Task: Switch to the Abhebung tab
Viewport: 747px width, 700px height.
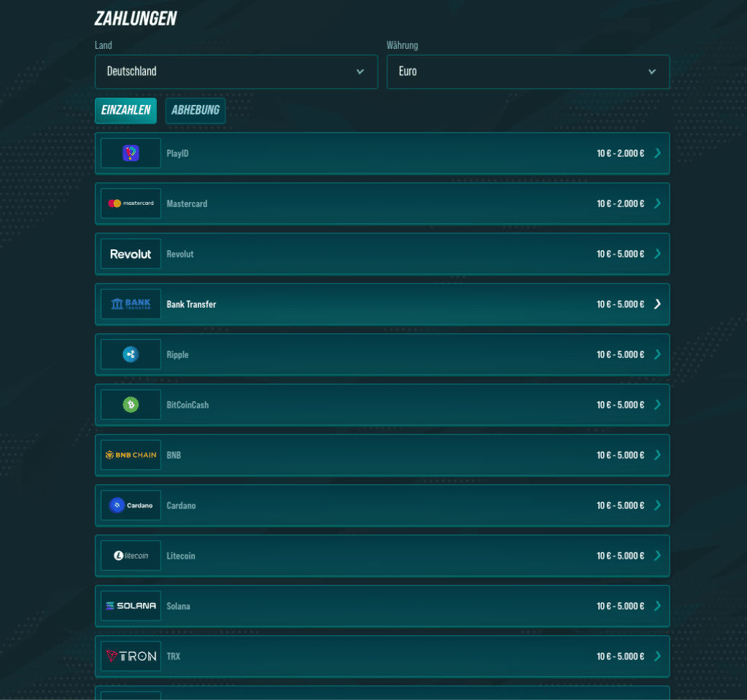Action: click(196, 111)
